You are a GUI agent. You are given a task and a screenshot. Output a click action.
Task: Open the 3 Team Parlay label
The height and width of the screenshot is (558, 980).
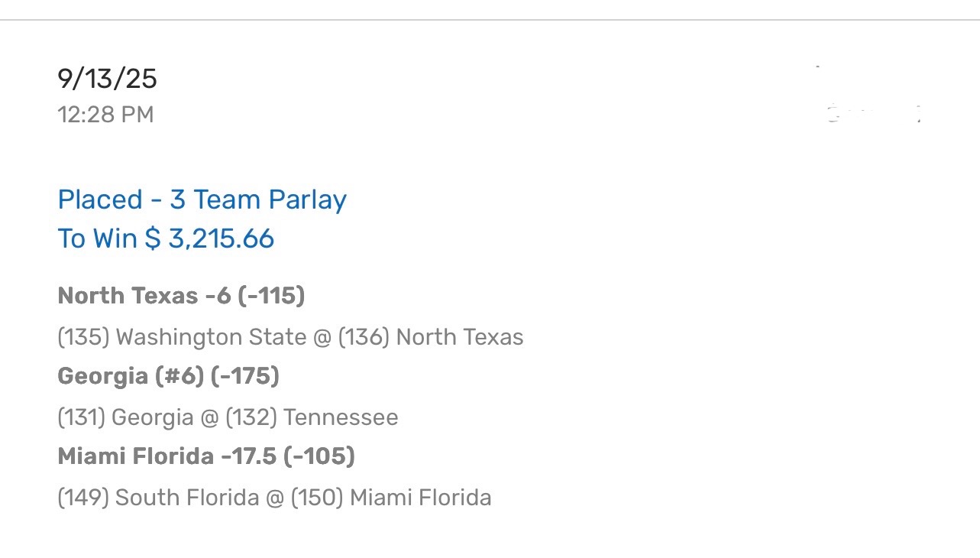click(258, 200)
